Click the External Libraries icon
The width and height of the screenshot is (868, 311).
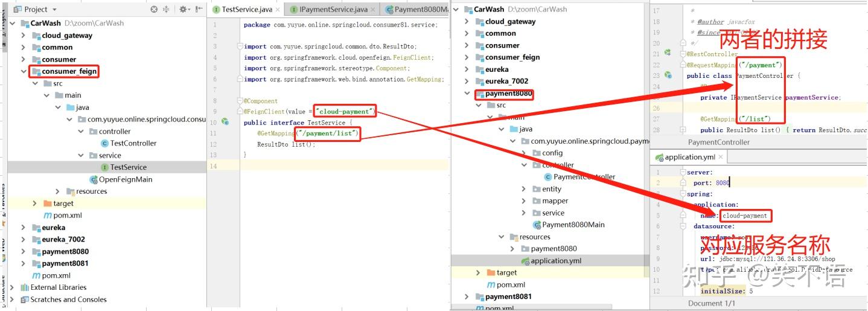pos(25,287)
